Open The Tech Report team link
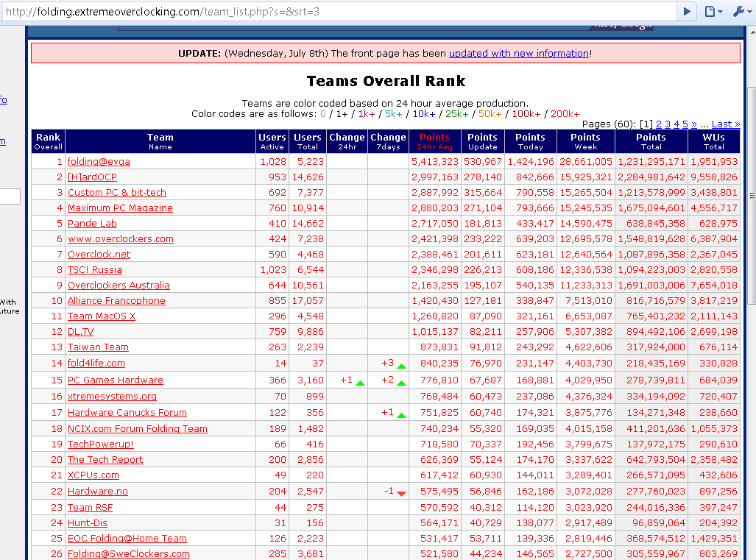756x560 pixels. [x=105, y=460]
